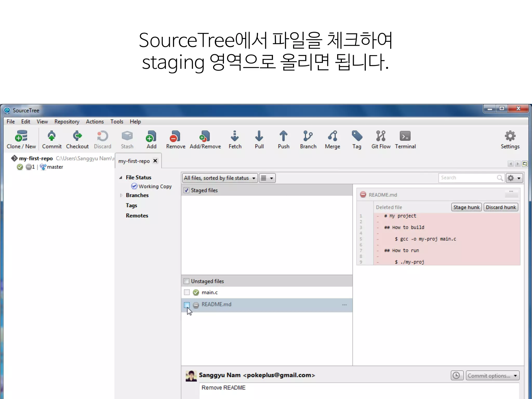Select the Checkout toolbar icon
Screen dimensions: 532x399
pyautogui.click(x=77, y=139)
